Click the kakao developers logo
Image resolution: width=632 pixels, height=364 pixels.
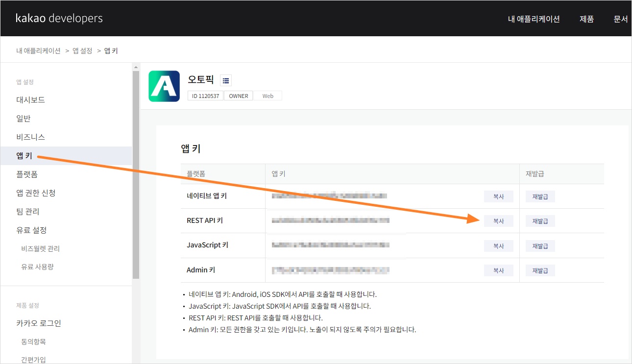[x=59, y=19]
